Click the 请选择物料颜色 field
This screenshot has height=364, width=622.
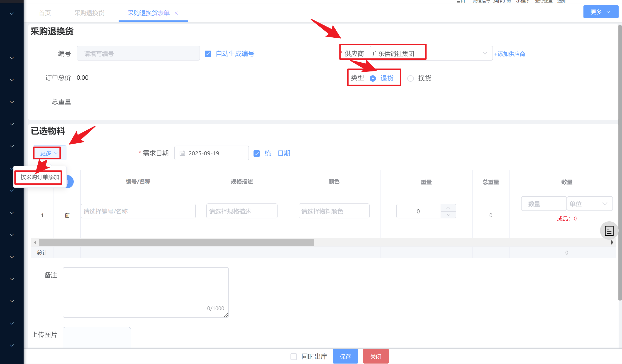click(334, 211)
